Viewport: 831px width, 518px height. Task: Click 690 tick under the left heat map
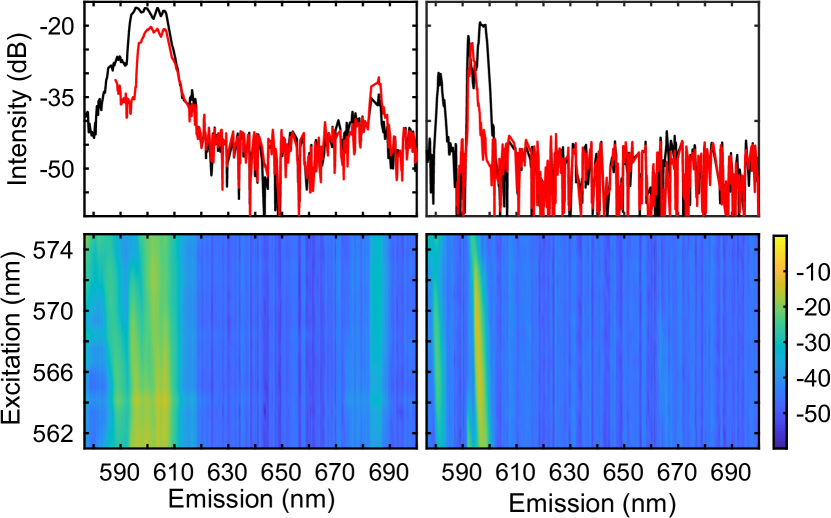coord(391,472)
